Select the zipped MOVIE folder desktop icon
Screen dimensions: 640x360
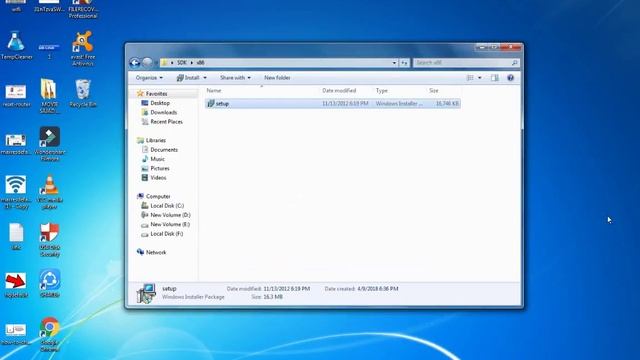49,96
